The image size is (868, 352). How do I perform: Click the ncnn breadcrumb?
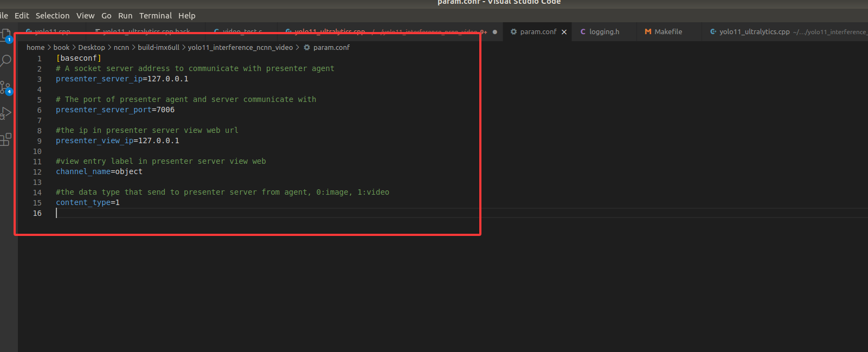[121, 48]
